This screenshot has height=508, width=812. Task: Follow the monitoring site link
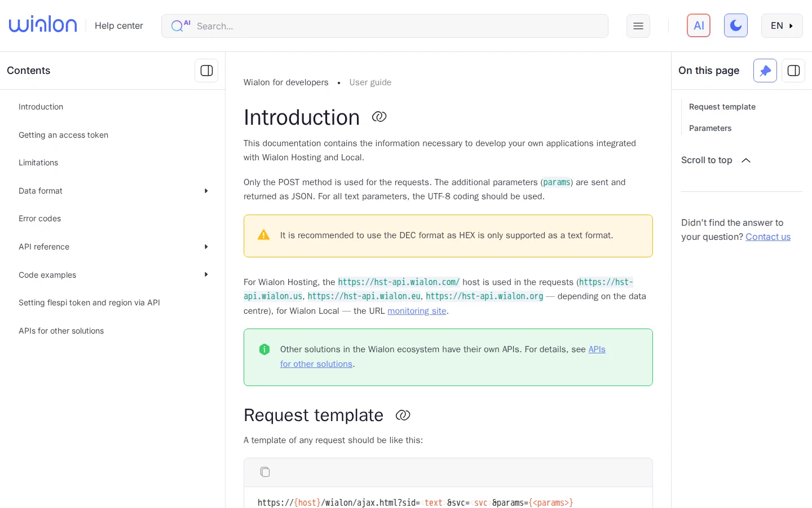(x=417, y=311)
